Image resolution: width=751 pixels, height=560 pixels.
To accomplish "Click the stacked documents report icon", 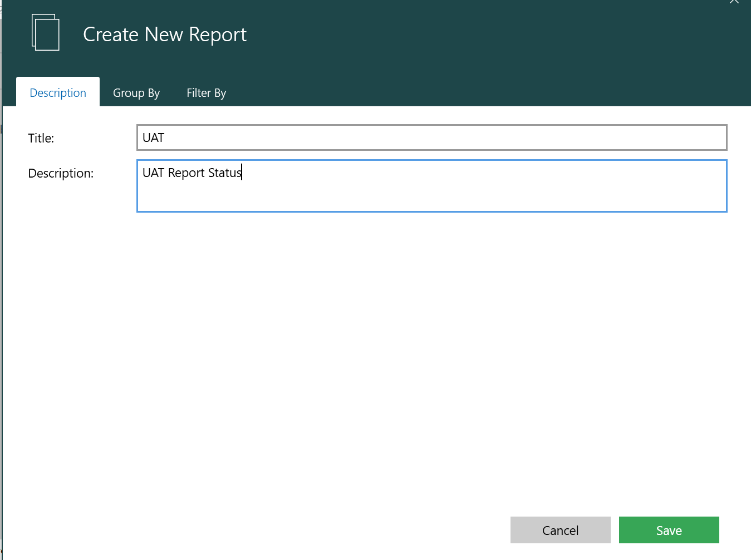I will pyautogui.click(x=46, y=33).
